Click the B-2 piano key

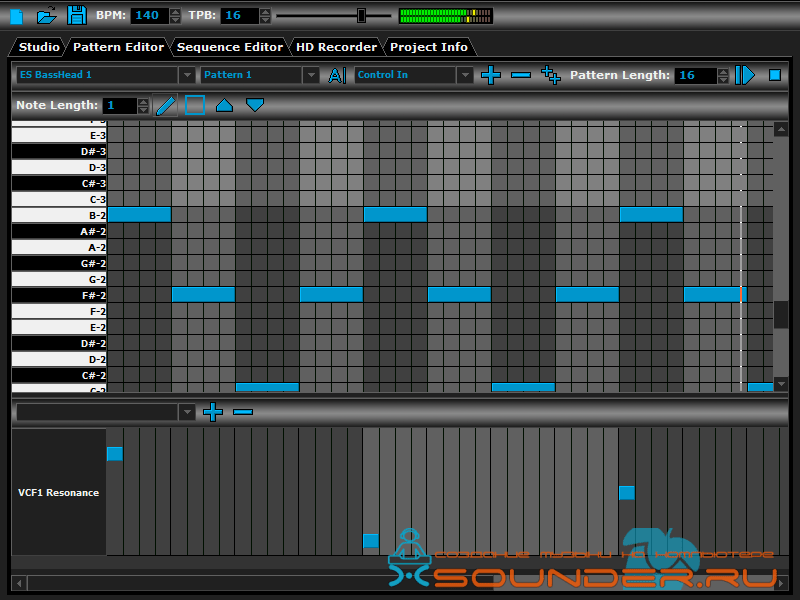point(59,215)
